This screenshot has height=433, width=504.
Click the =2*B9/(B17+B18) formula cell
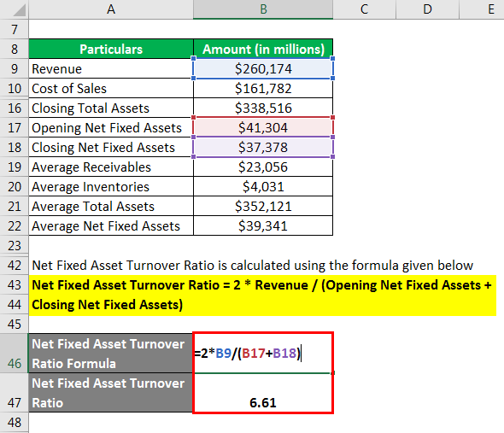pos(263,354)
